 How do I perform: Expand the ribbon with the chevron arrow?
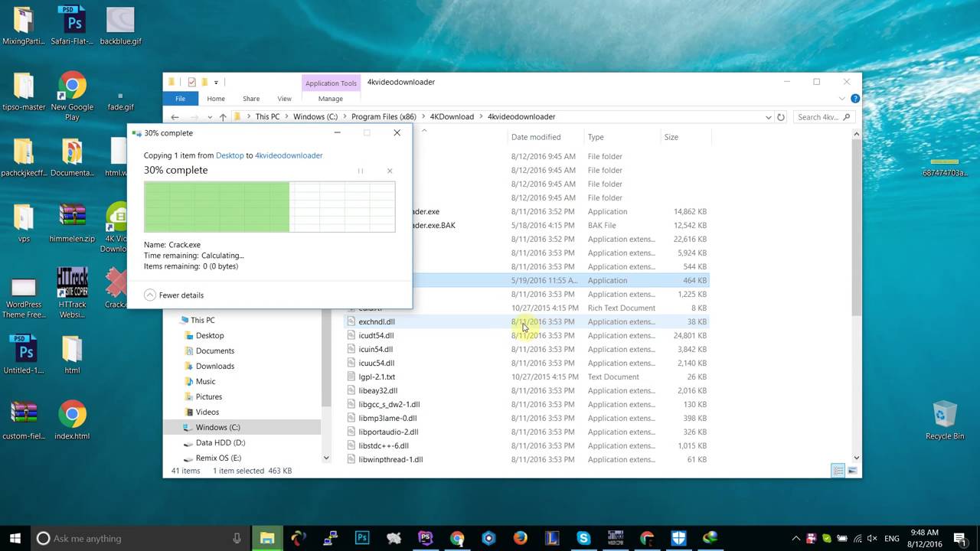[x=842, y=99]
